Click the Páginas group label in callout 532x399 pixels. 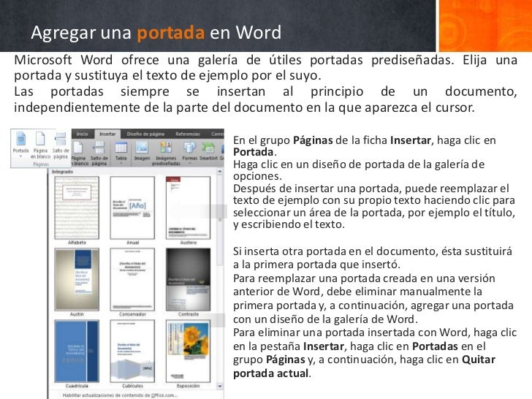point(41,164)
